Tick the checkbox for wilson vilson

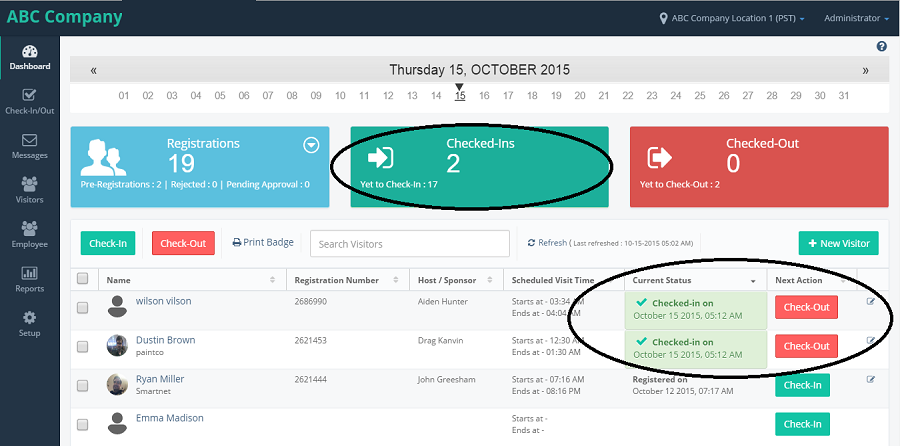pos(83,308)
